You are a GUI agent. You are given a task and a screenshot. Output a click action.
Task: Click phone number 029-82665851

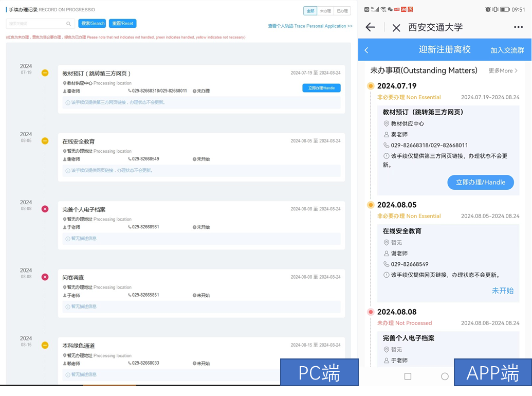[145, 295]
